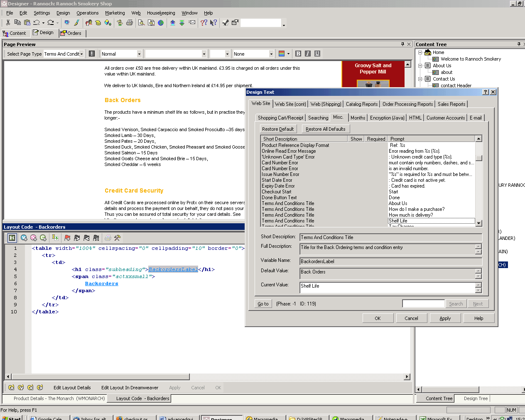The width and height of the screenshot is (525, 420).
Task: Click the double question mark help icon
Action: click(204, 23)
